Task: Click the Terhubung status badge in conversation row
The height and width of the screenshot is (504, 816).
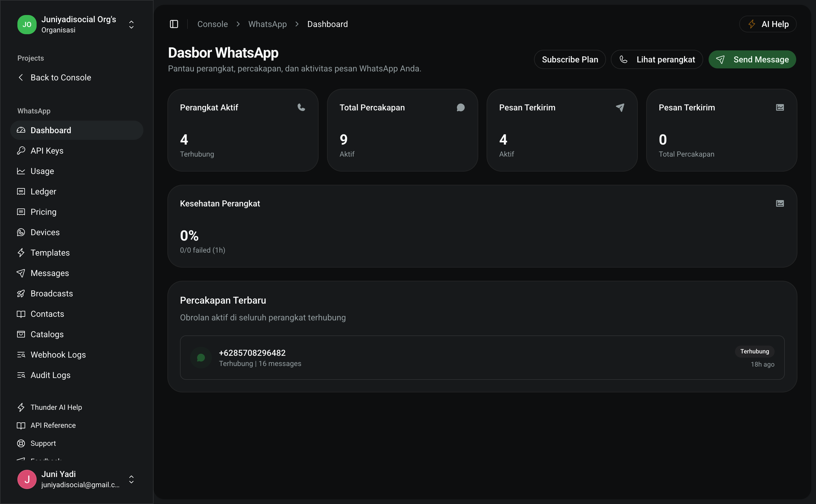Action: click(x=755, y=351)
